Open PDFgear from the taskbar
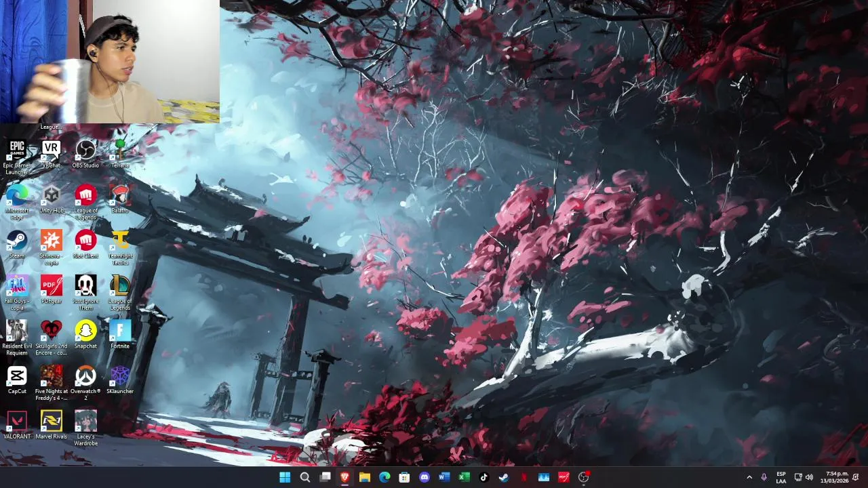Screen dimensions: 868x488 563,477
